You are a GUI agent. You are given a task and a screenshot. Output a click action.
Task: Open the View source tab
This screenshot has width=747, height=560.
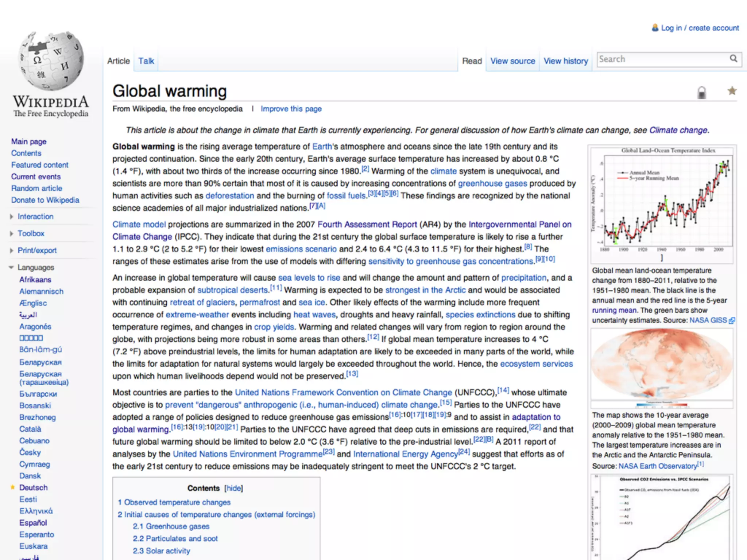[512, 61]
